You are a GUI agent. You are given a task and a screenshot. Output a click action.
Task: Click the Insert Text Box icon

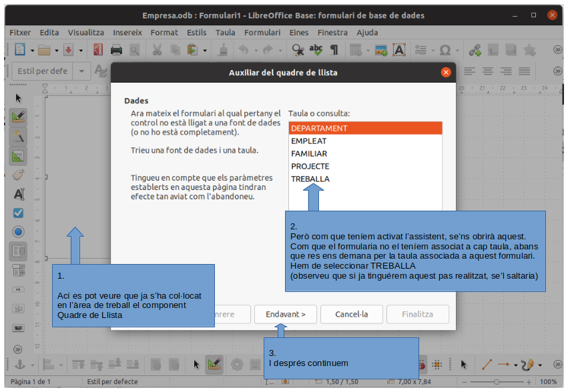pyautogui.click(x=399, y=50)
